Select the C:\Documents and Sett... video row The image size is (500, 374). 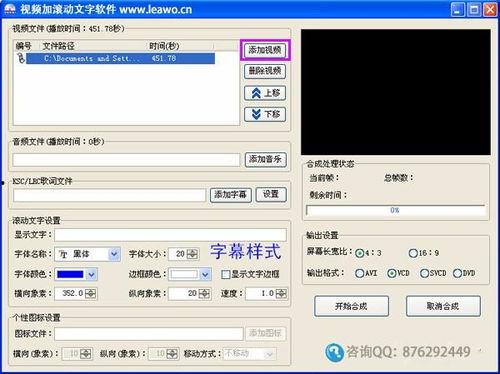click(120, 58)
